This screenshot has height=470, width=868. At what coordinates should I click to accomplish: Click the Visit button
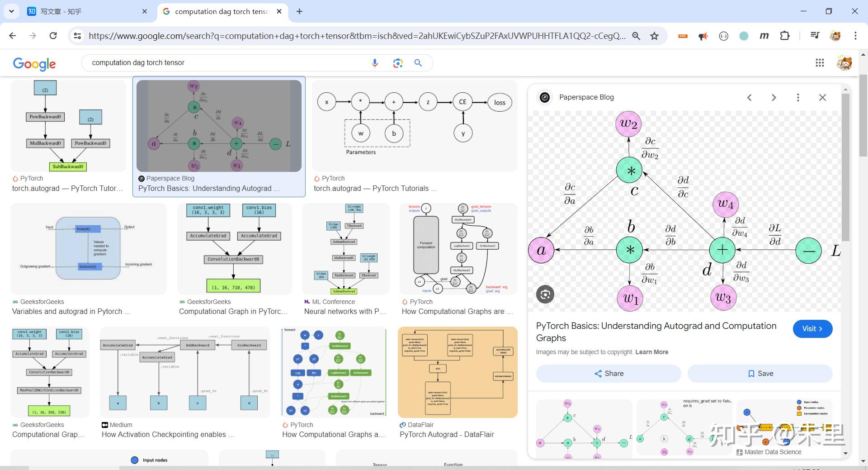pos(812,329)
